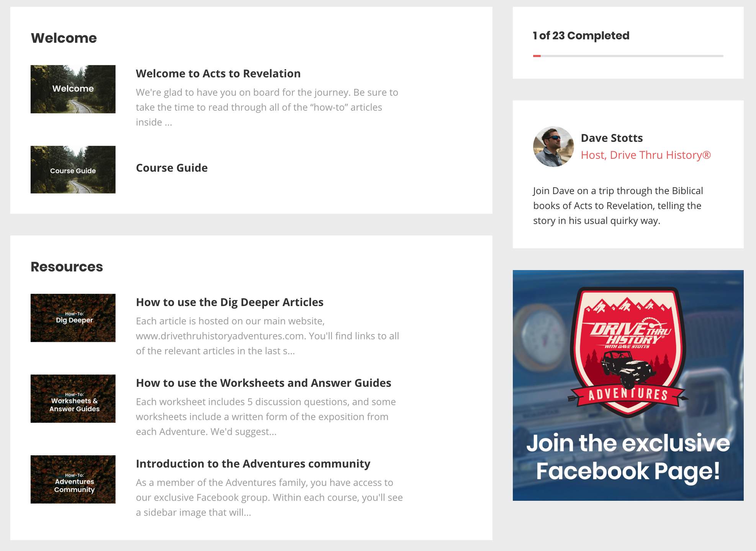This screenshot has height=551, width=756.
Task: Click the course completion progress bar
Action: (x=628, y=56)
